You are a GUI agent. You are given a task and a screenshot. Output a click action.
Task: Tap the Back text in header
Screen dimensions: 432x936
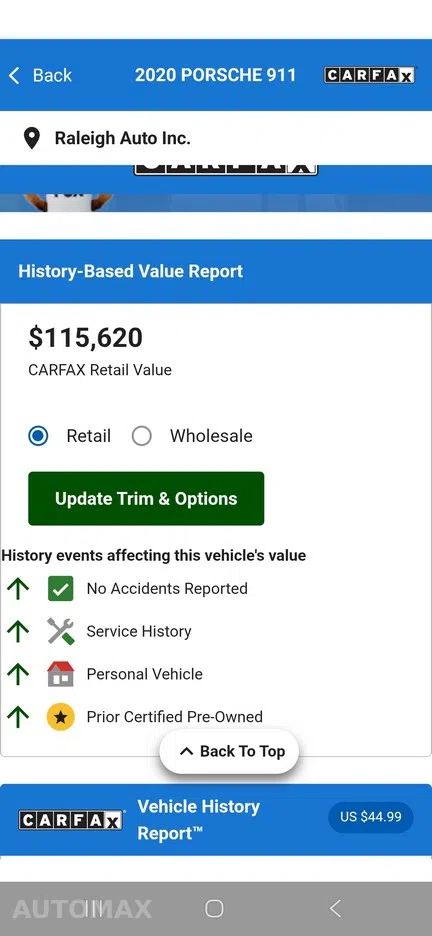pos(52,75)
